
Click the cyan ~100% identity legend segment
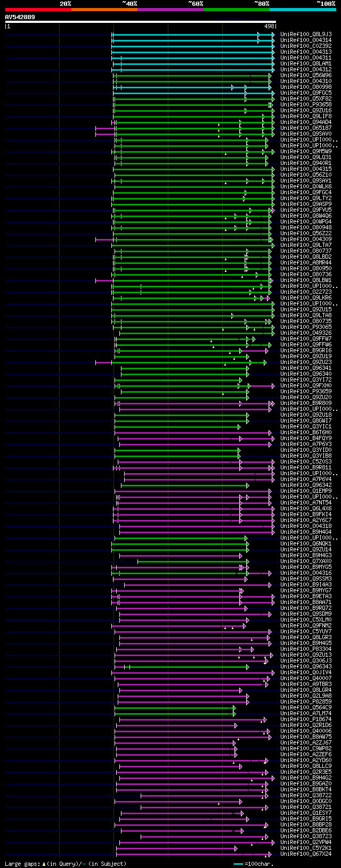pos(303,10)
